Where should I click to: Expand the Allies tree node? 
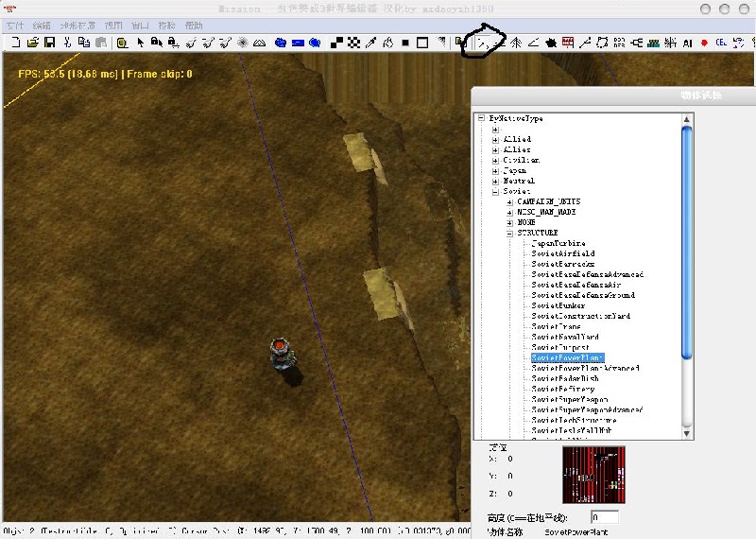pos(495,150)
